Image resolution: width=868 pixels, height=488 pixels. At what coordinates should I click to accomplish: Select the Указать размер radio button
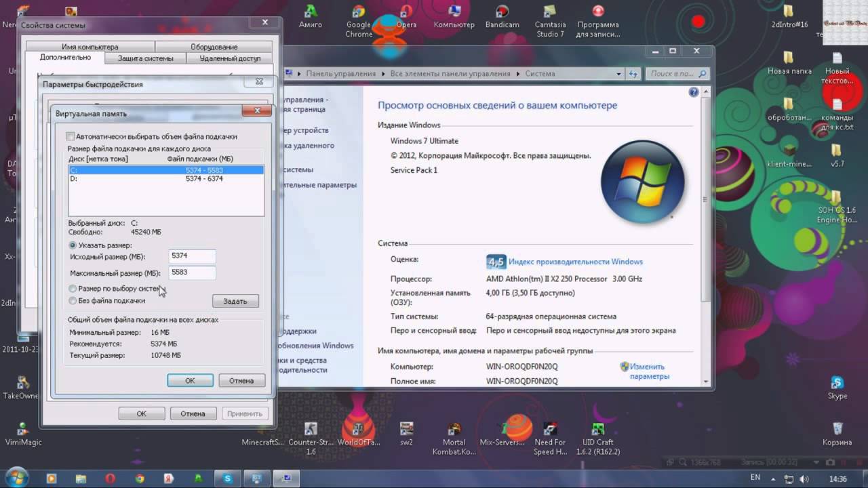[73, 245]
